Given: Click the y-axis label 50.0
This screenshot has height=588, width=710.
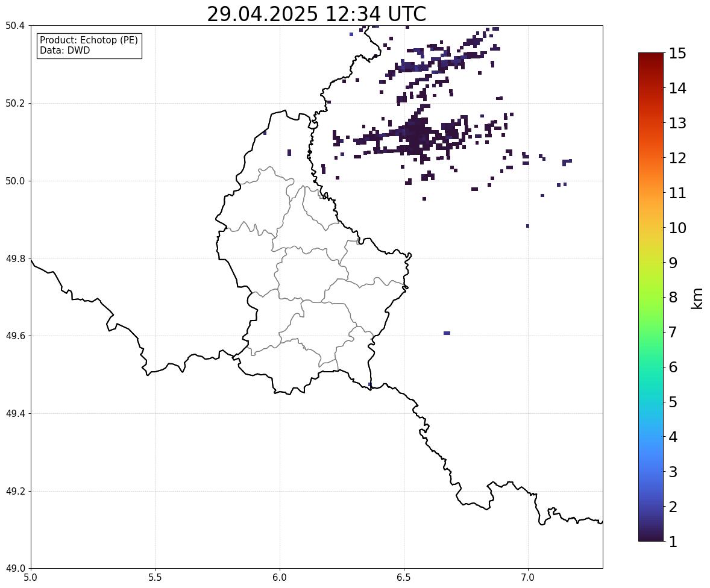Looking at the screenshot, I should click(15, 181).
